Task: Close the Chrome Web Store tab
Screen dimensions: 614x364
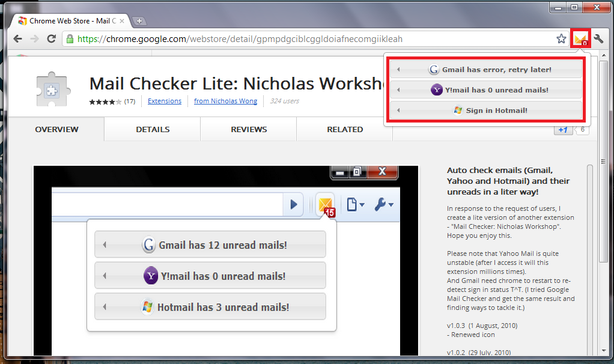Action: [x=122, y=21]
